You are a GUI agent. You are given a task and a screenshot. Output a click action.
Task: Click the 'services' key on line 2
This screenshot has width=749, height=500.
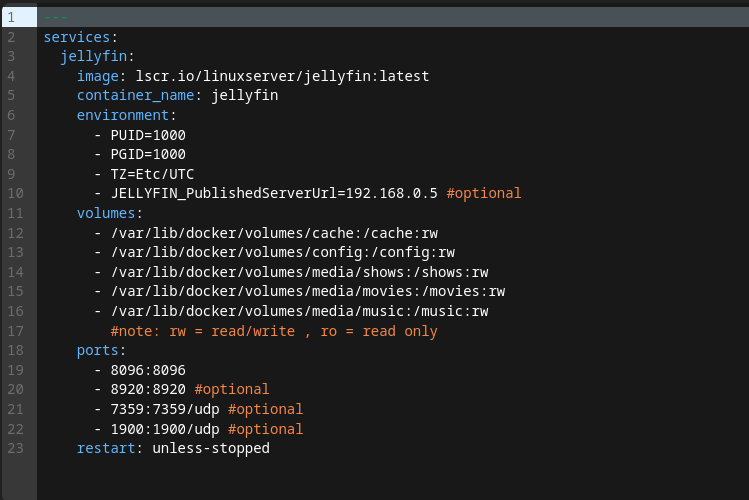(76, 37)
